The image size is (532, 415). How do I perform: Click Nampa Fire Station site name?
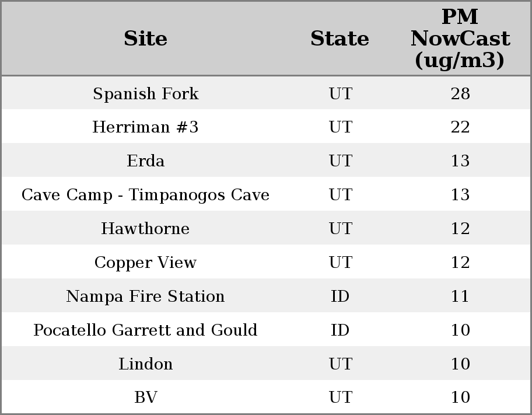click(145, 296)
